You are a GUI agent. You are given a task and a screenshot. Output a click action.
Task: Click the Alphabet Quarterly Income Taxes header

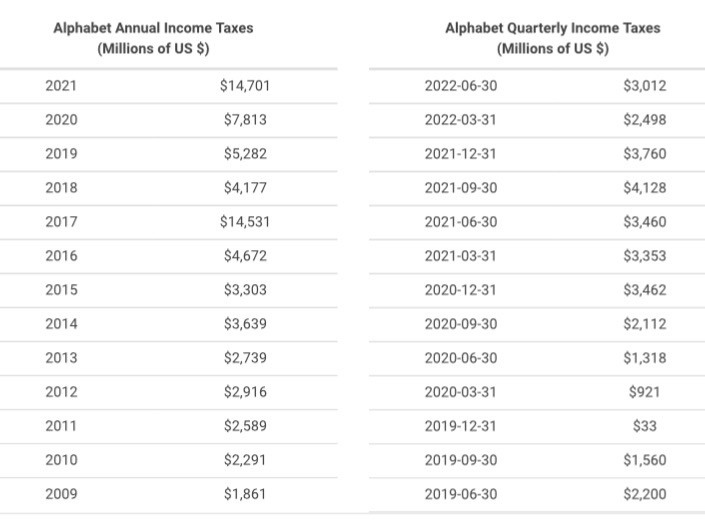[x=553, y=38]
